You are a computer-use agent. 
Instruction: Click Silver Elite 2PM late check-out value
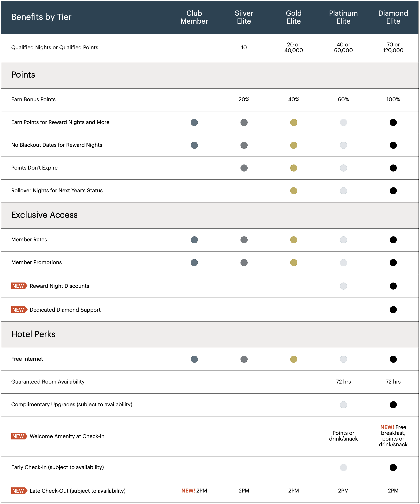coord(244,491)
